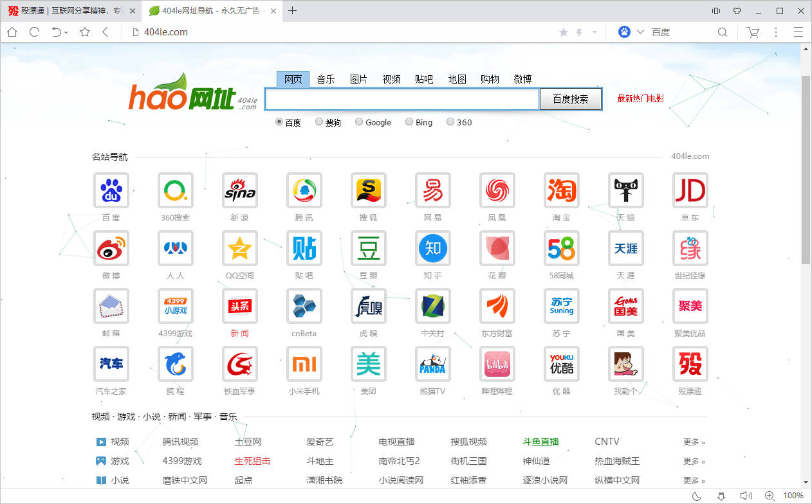
Task: Open the JD (京东) site icon
Action: pos(690,190)
